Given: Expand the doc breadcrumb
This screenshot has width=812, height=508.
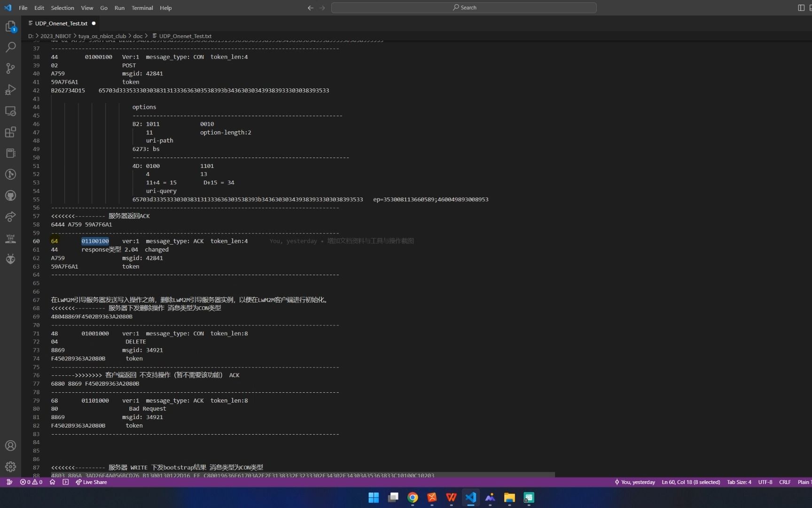Looking at the screenshot, I should [138, 36].
